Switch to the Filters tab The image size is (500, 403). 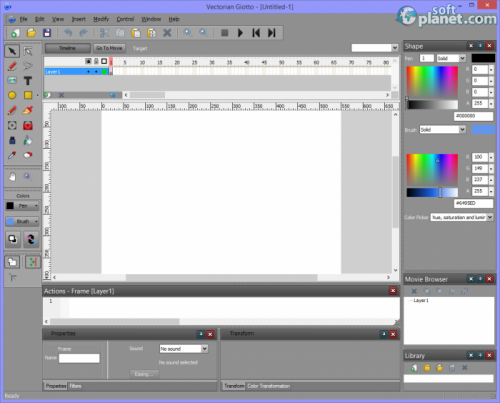(x=75, y=386)
